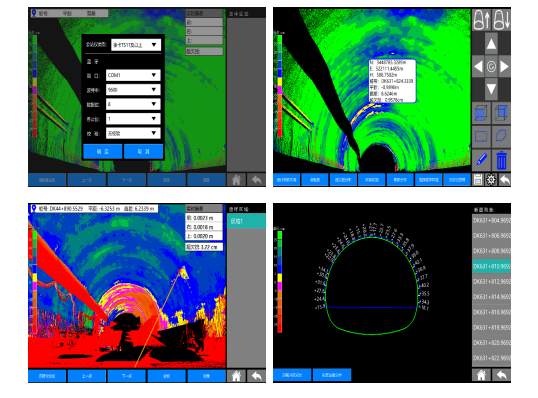Click the right offset value 0.0018 m
The width and height of the screenshot is (538, 398).
coord(204,227)
